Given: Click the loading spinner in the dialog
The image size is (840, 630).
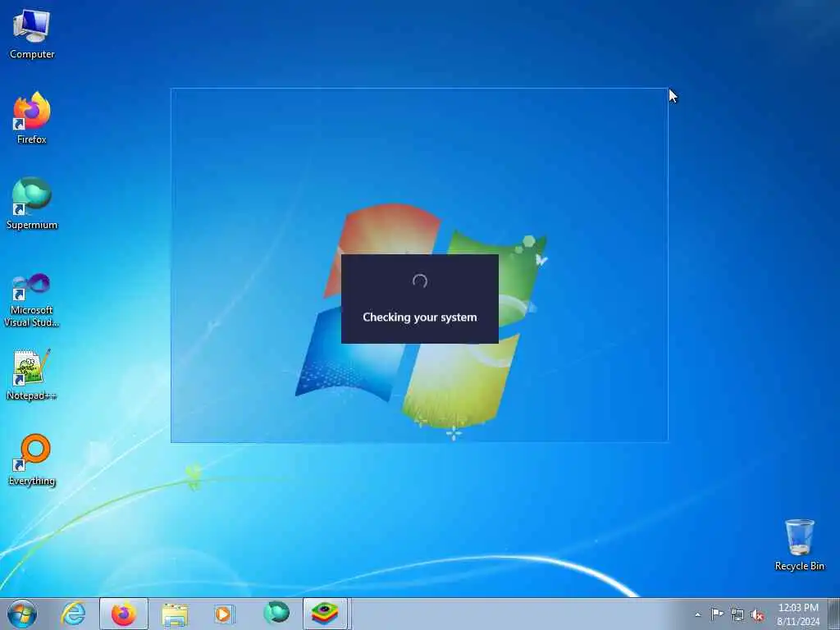Looking at the screenshot, I should click(x=419, y=281).
